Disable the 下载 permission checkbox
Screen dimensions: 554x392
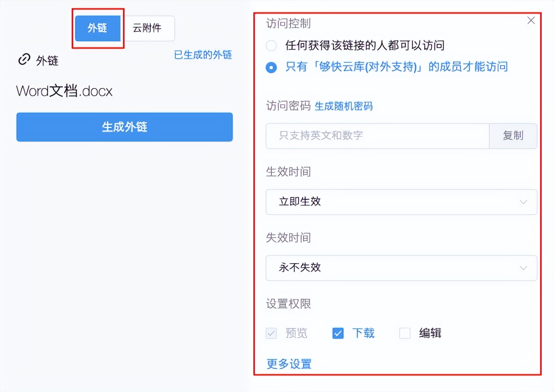(x=338, y=333)
